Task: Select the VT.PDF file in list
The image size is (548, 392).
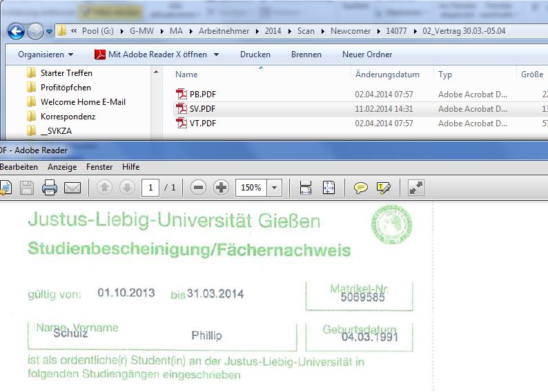Action: 202,124
